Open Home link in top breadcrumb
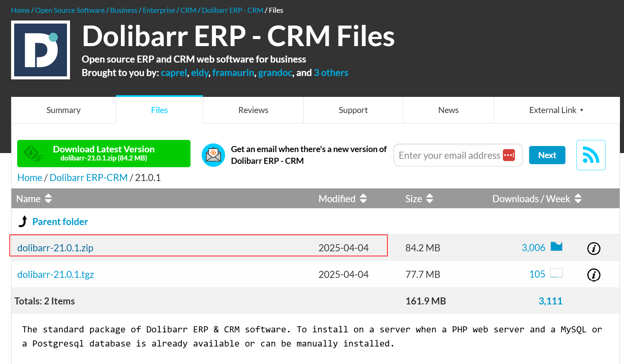624x364 pixels. [20, 10]
